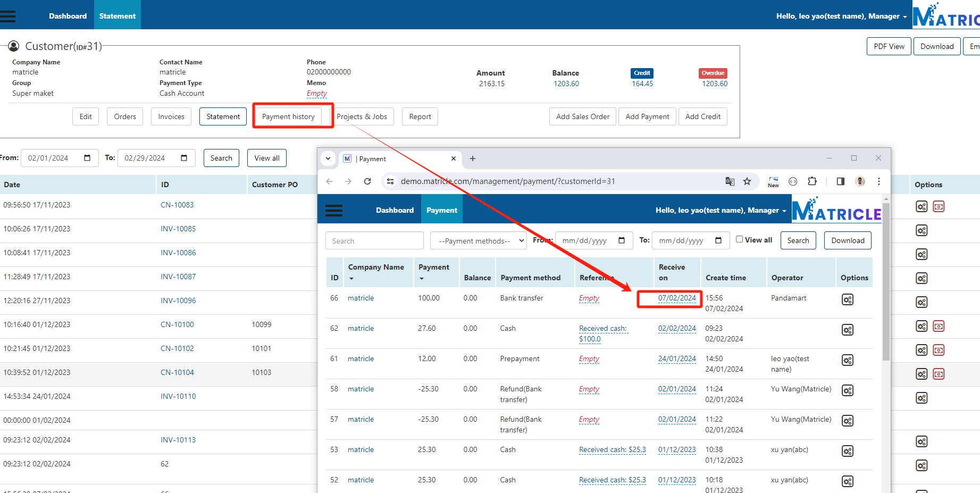Image resolution: width=980 pixels, height=493 pixels.
Task: Open customer Report button
Action: click(x=420, y=116)
